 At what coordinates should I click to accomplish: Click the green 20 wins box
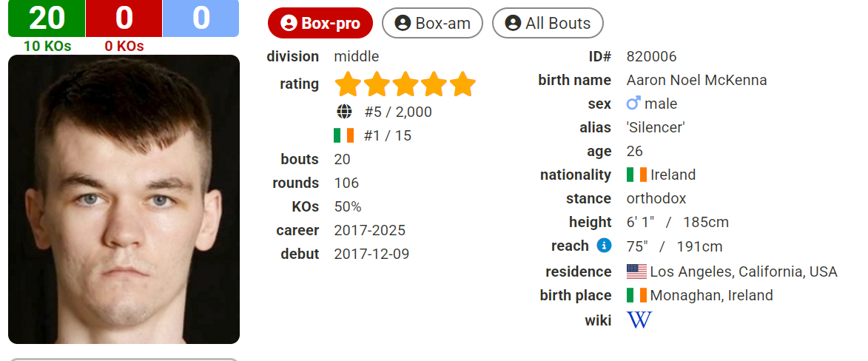47,18
